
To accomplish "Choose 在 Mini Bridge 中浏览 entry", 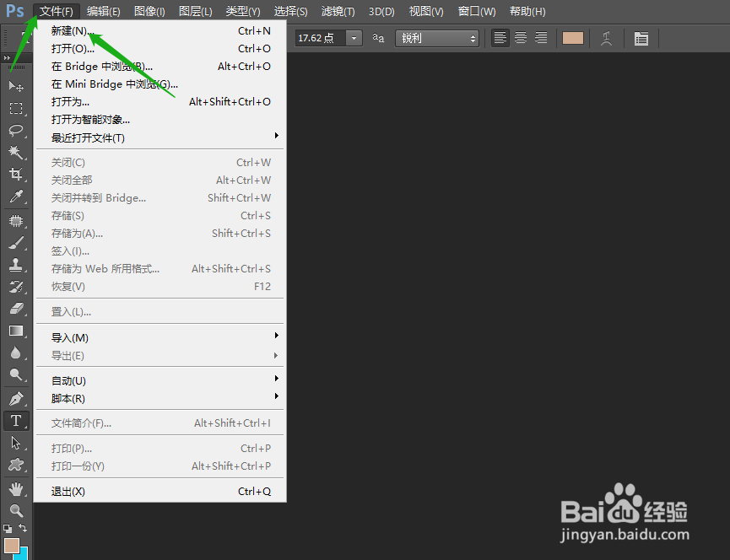I will 160,84.
